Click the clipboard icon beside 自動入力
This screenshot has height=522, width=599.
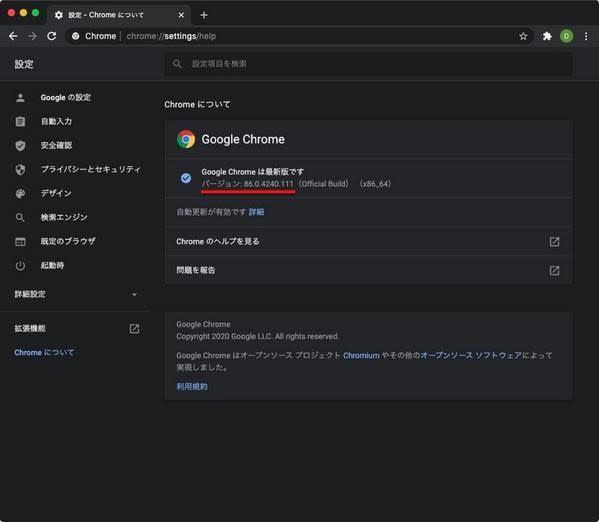20,122
